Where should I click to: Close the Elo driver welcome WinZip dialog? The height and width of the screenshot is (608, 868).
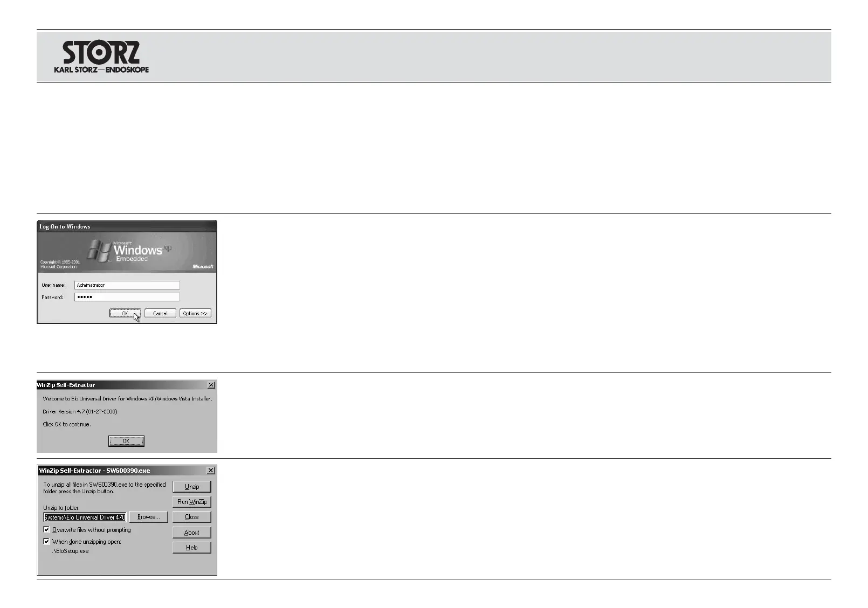click(211, 385)
